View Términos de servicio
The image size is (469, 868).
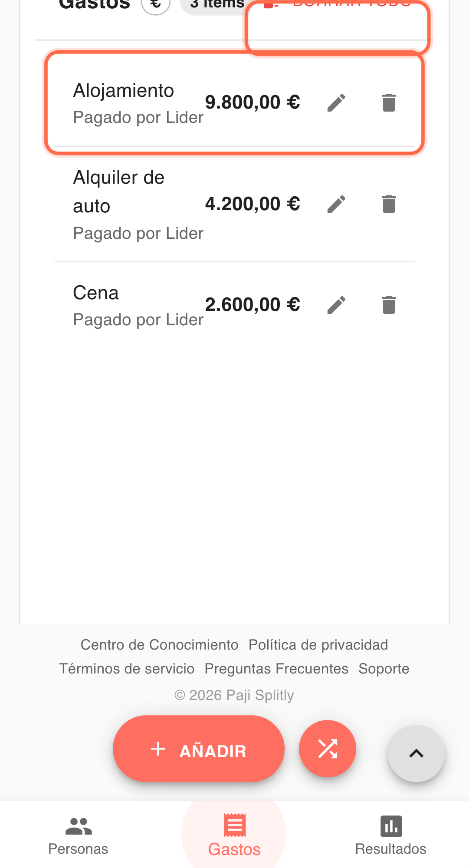[x=127, y=669]
